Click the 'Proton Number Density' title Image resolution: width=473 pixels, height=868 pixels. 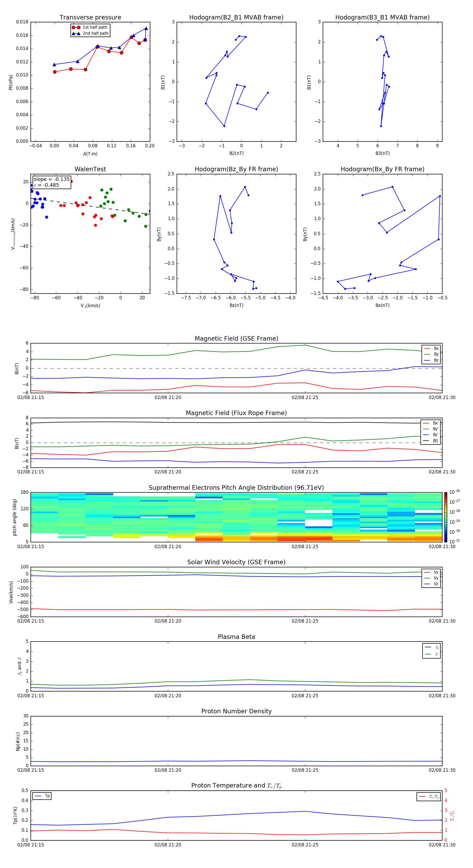click(236, 711)
